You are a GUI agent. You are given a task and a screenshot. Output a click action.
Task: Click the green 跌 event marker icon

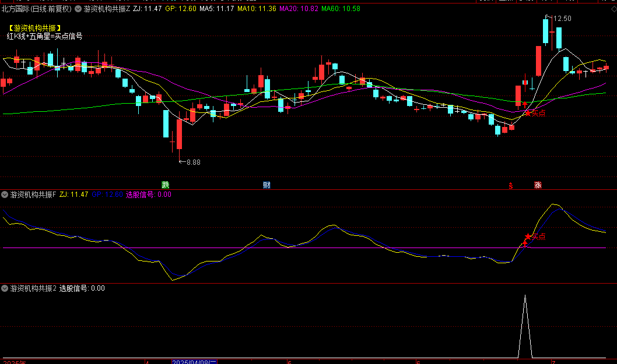pyautogui.click(x=166, y=185)
